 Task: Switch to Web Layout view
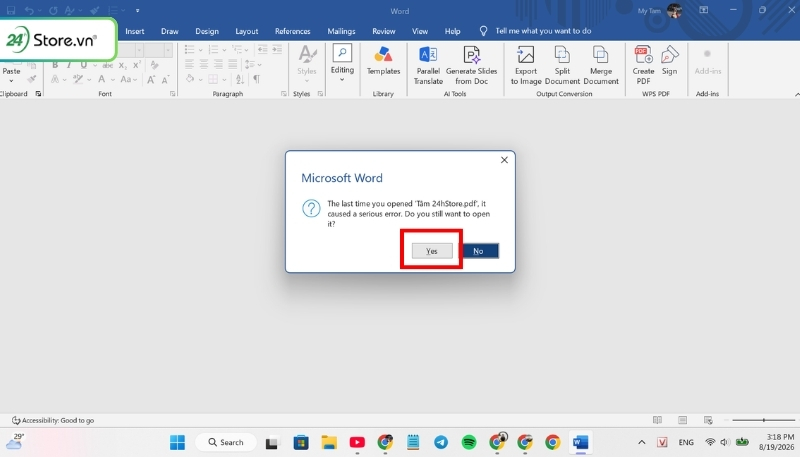click(708, 420)
